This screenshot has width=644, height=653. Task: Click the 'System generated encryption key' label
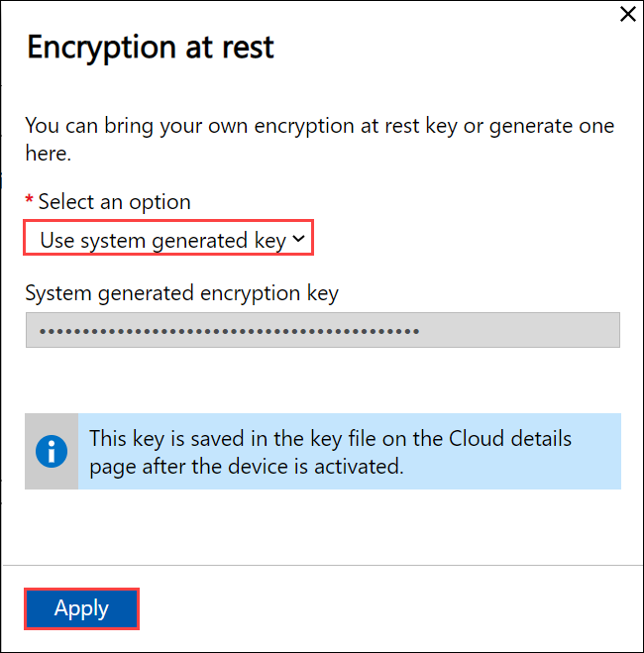(x=181, y=293)
